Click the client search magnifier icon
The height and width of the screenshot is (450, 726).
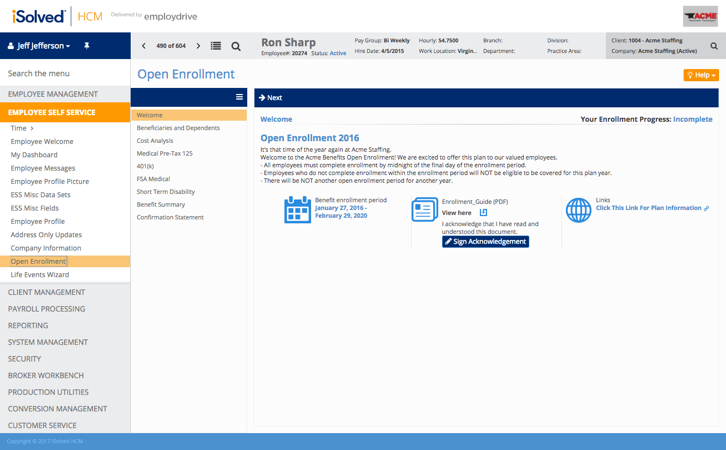[x=713, y=46]
